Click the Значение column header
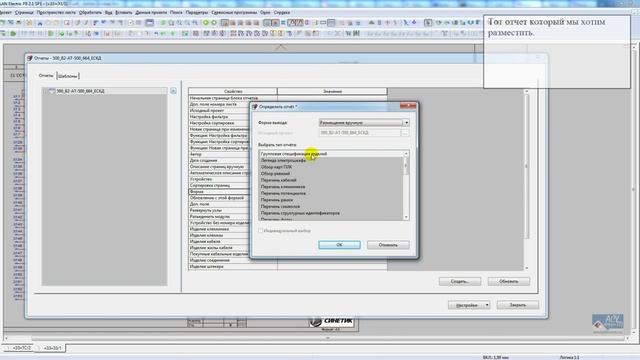This screenshot has width=640, height=360. pyautogui.click(x=332, y=91)
